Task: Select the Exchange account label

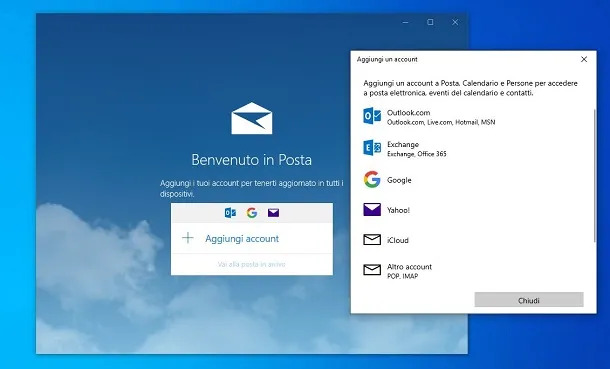Action: tap(403, 144)
